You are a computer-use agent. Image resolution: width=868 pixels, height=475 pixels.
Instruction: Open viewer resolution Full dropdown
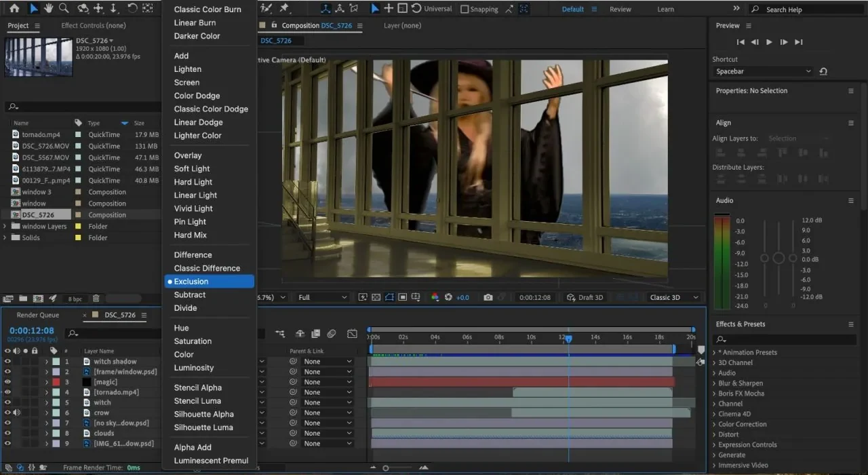[x=323, y=297]
